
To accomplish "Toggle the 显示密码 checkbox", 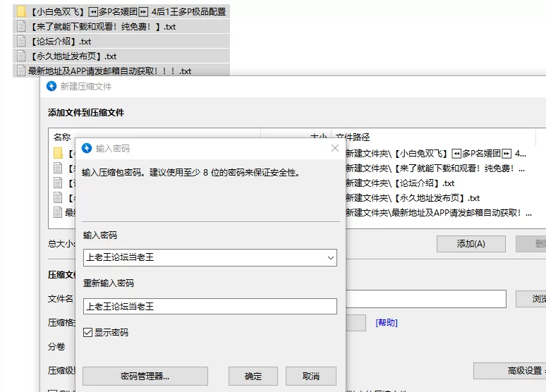I will coord(87,333).
